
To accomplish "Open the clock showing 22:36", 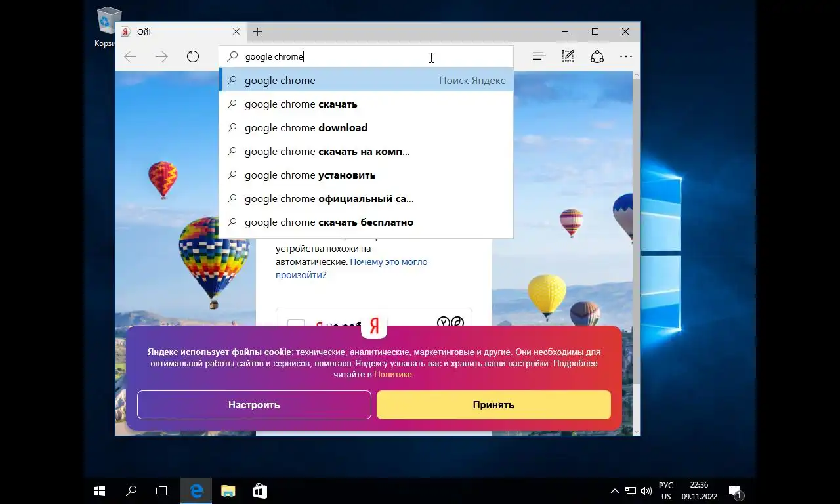I will pos(699,491).
